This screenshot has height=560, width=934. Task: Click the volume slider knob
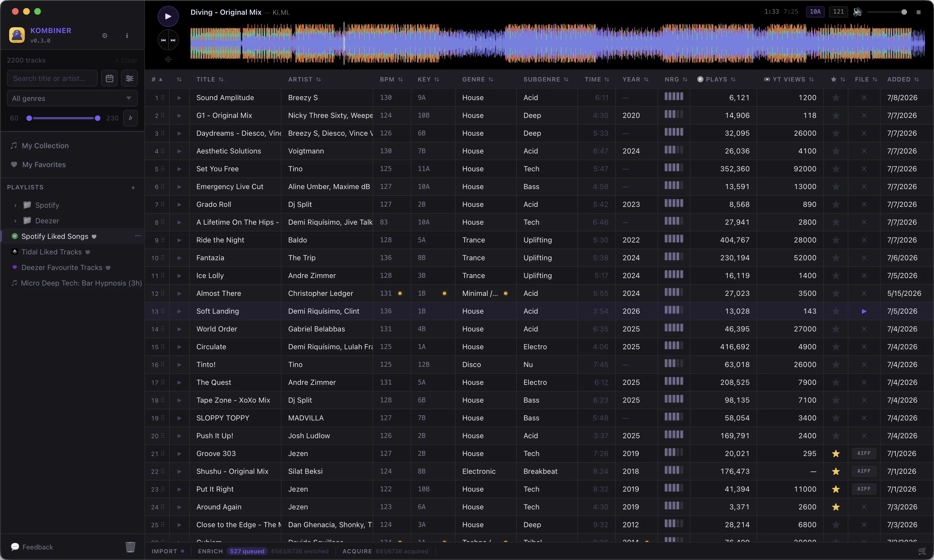pyautogui.click(x=904, y=12)
